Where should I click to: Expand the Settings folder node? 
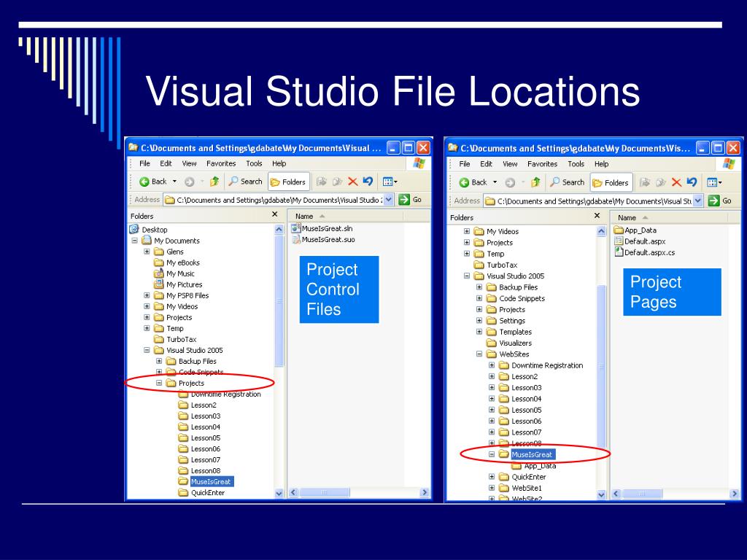pyautogui.click(x=479, y=321)
